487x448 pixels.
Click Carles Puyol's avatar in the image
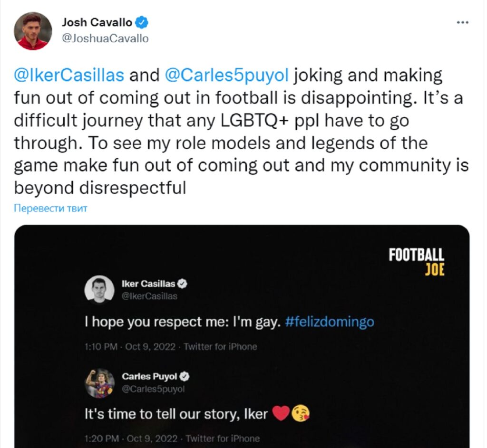click(x=99, y=383)
